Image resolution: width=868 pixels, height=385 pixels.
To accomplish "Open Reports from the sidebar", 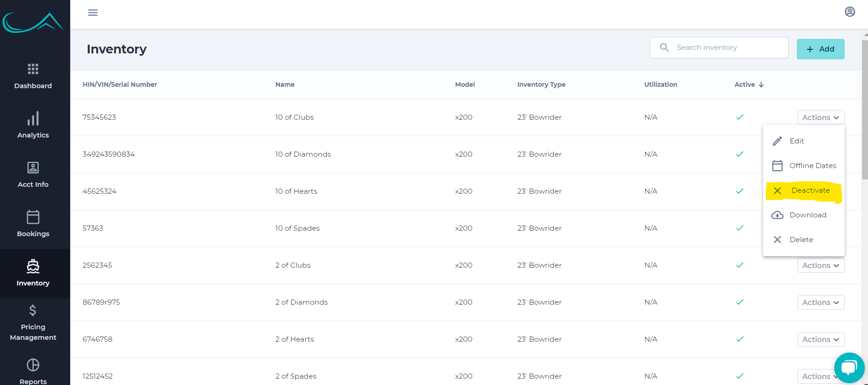I will 33,371.
